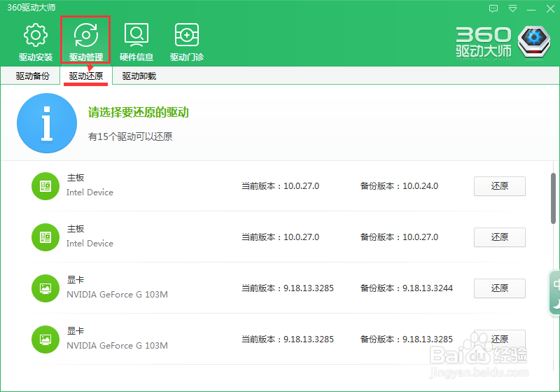Restore NVIDIA driver backup version 9.18.13.3244

tap(499, 288)
